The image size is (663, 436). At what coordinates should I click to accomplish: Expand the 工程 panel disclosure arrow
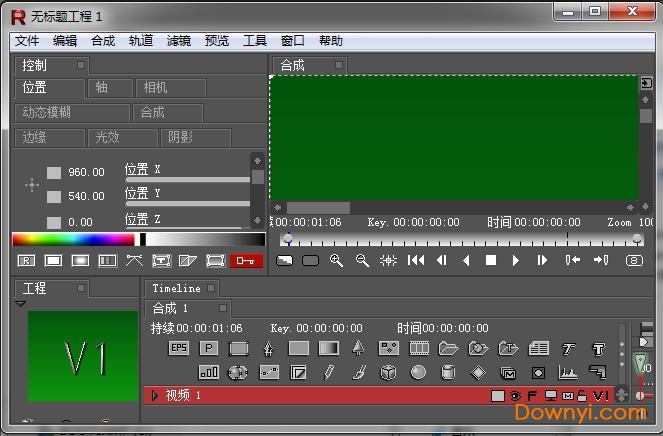click(21, 304)
